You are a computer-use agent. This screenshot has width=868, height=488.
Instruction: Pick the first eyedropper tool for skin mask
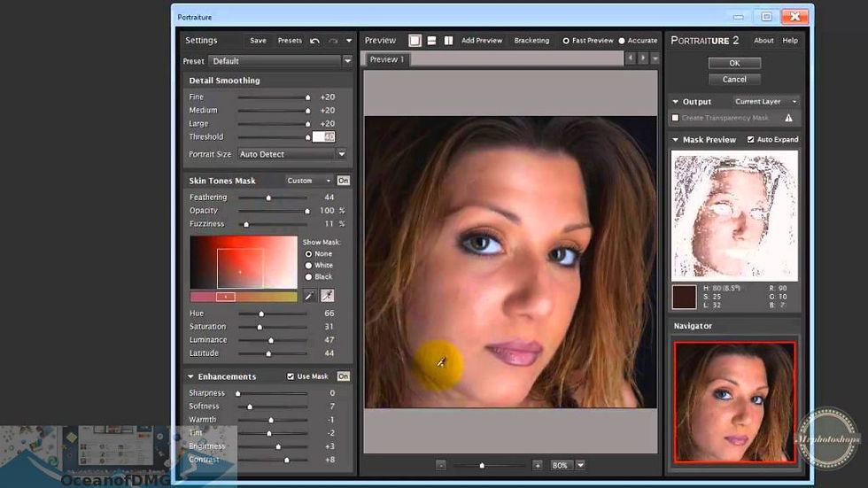pos(310,296)
